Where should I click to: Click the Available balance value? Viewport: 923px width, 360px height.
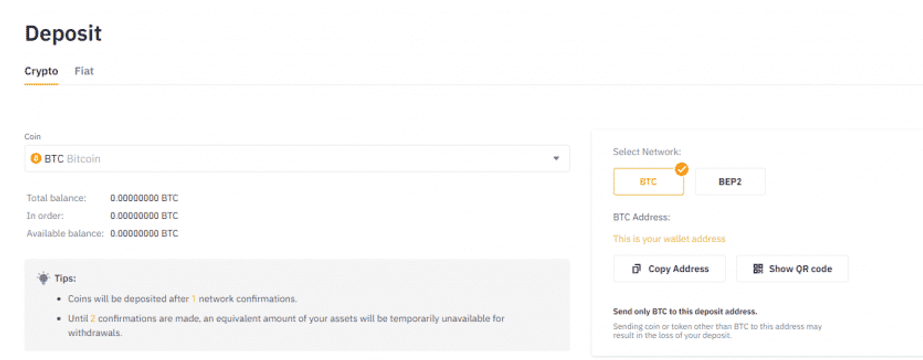pyautogui.click(x=144, y=234)
